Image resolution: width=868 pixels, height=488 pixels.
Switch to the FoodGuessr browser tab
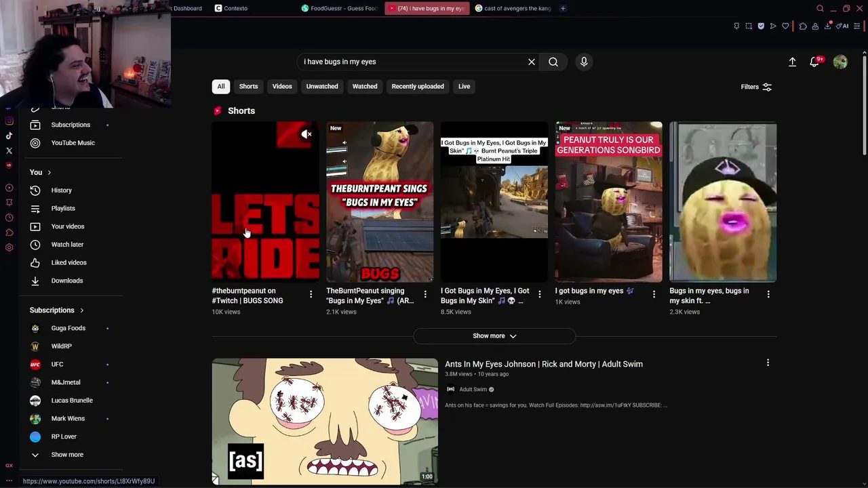click(339, 8)
